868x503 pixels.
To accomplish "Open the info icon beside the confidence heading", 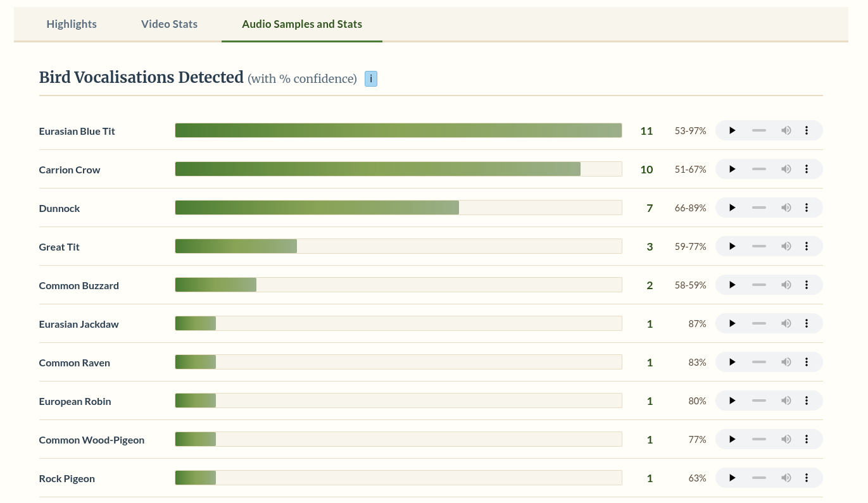I will 371,78.
